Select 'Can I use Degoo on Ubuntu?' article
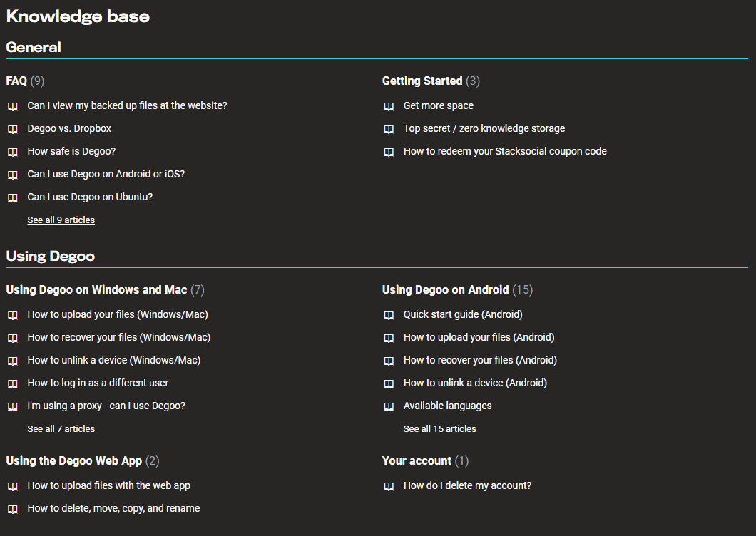 [90, 197]
